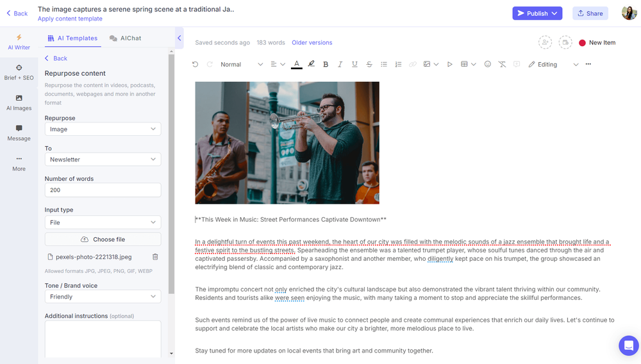Insert a numbered list

[398, 65]
